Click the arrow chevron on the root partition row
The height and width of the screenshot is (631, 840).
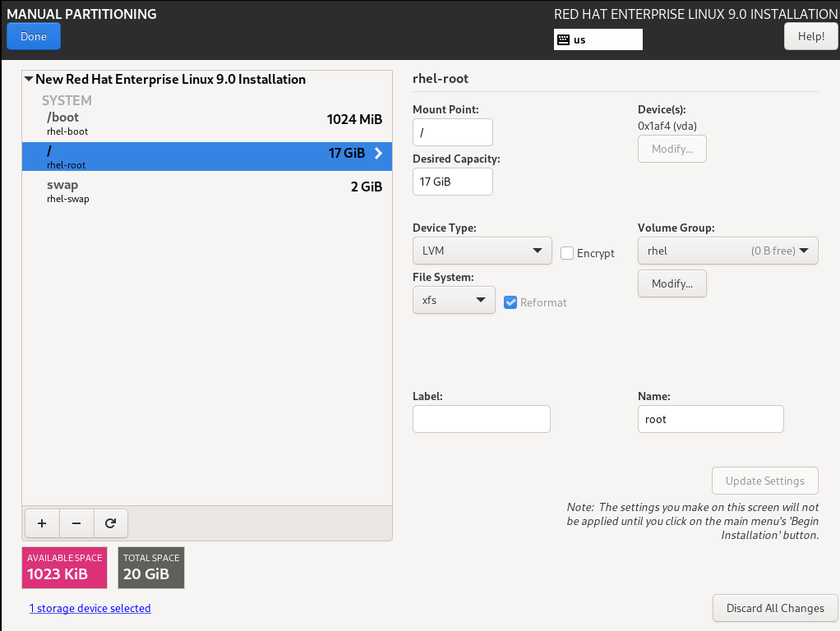pyautogui.click(x=378, y=153)
